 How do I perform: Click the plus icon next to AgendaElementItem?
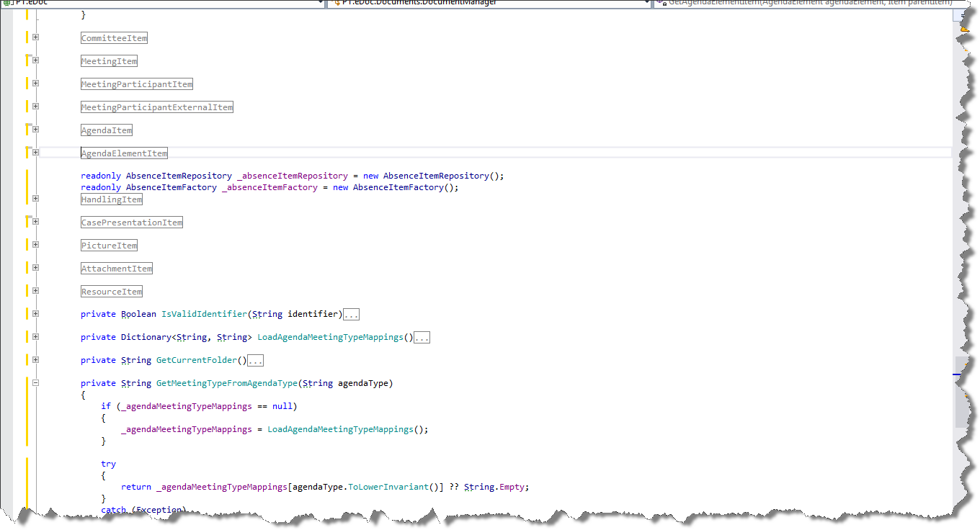click(35, 153)
